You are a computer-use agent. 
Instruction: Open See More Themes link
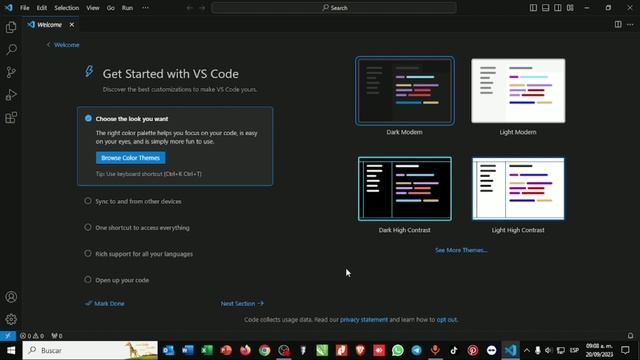461,250
